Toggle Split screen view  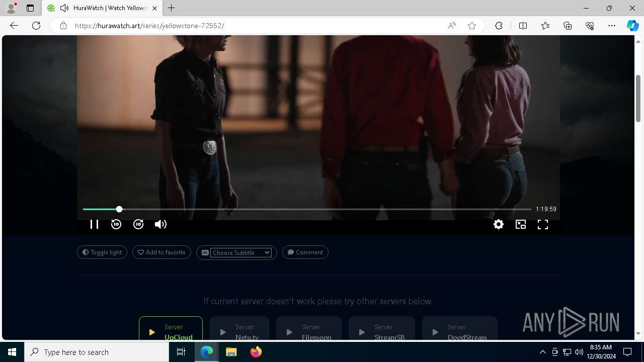click(x=523, y=26)
